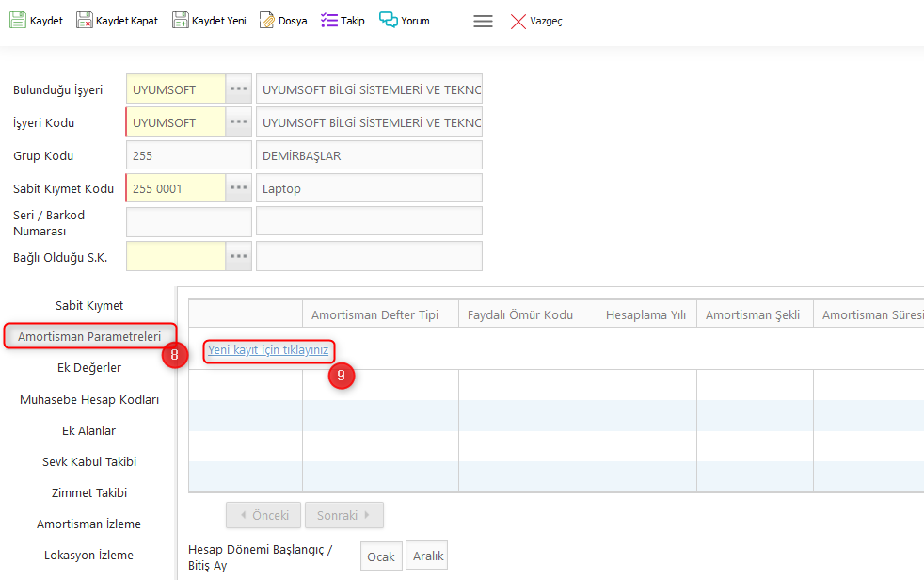Open Takip tracking list icon
This screenshot has width=924, height=580.
(329, 21)
